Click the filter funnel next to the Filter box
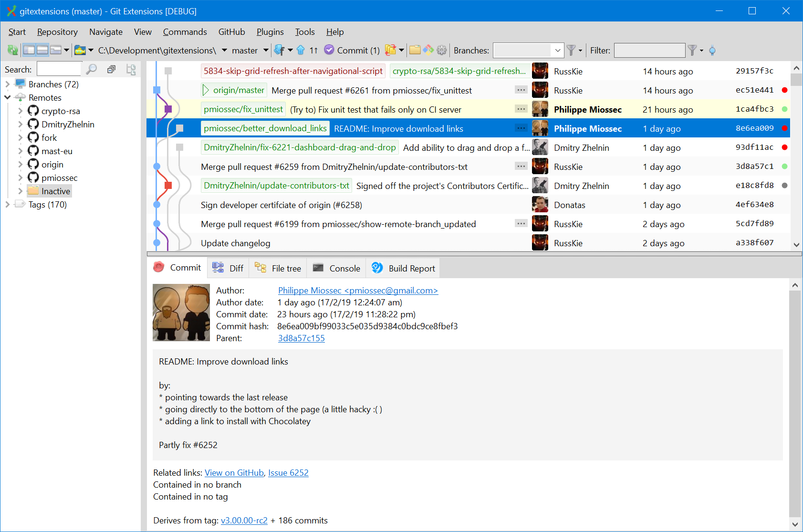Image resolution: width=803 pixels, height=532 pixels. click(x=691, y=50)
